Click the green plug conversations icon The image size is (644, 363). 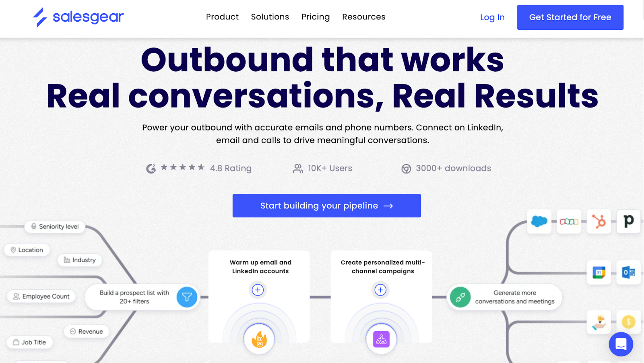click(x=460, y=297)
